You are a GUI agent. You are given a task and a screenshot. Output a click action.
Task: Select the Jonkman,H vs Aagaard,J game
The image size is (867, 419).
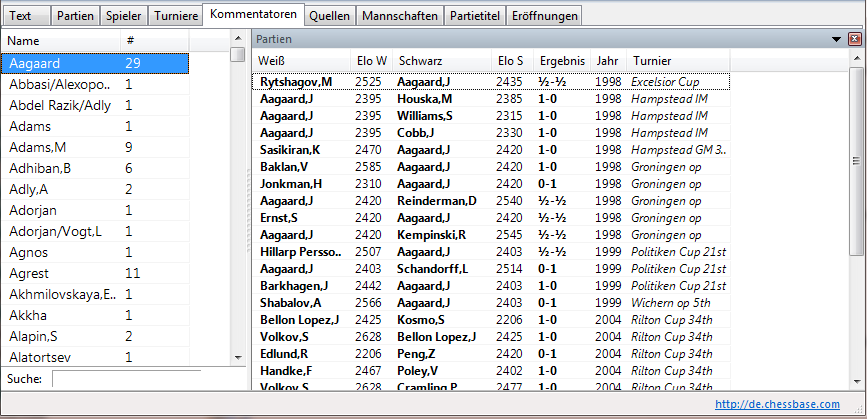(x=491, y=184)
